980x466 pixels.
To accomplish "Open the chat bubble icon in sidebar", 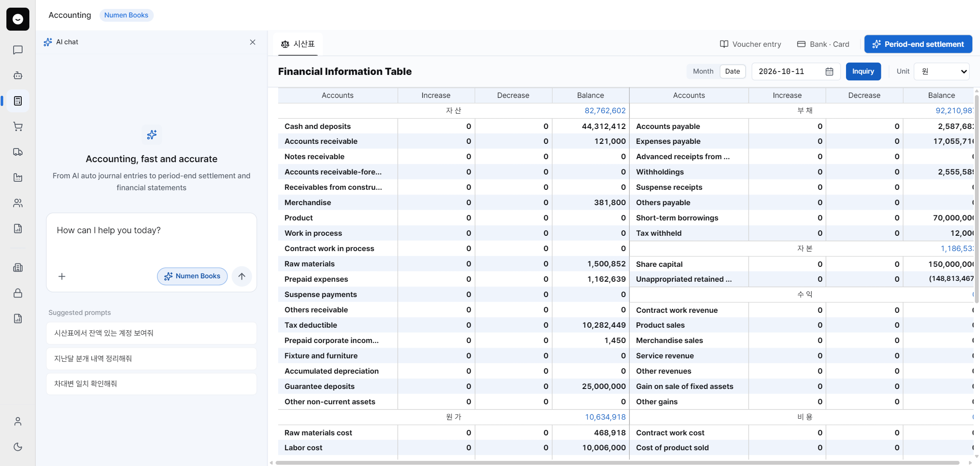I will (x=17, y=50).
